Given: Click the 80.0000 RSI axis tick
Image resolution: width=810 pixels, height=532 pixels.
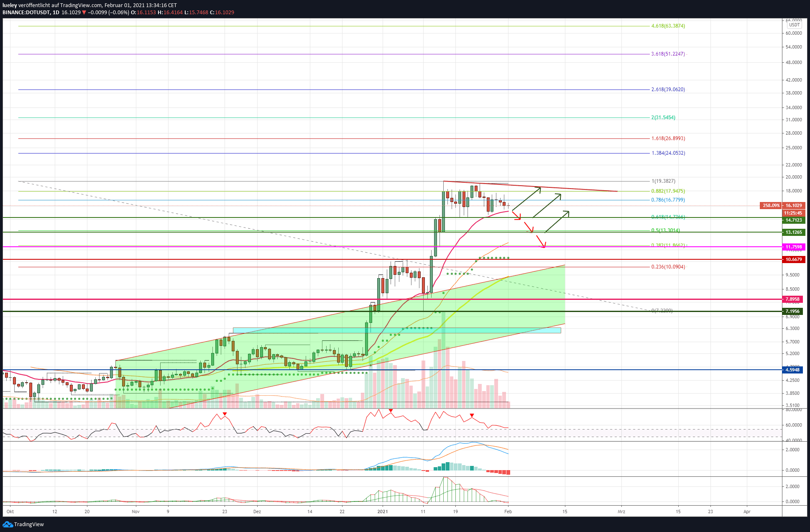Looking at the screenshot, I should tap(794, 410).
